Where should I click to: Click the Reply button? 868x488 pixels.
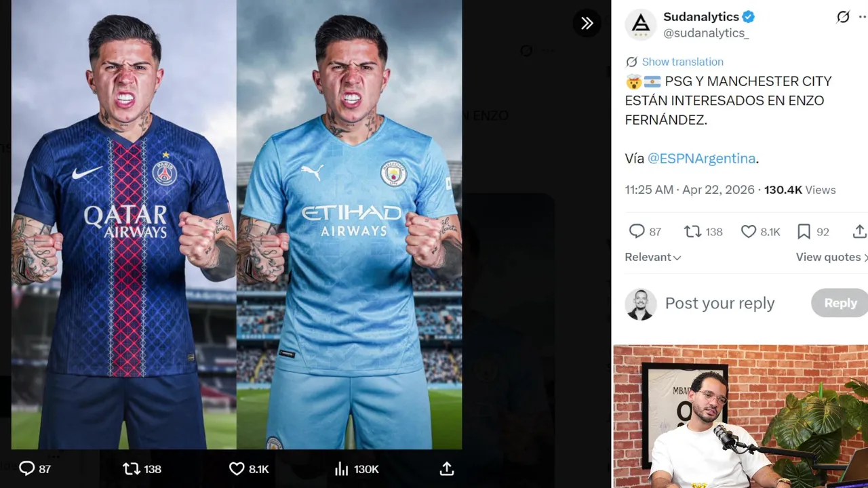pyautogui.click(x=840, y=303)
